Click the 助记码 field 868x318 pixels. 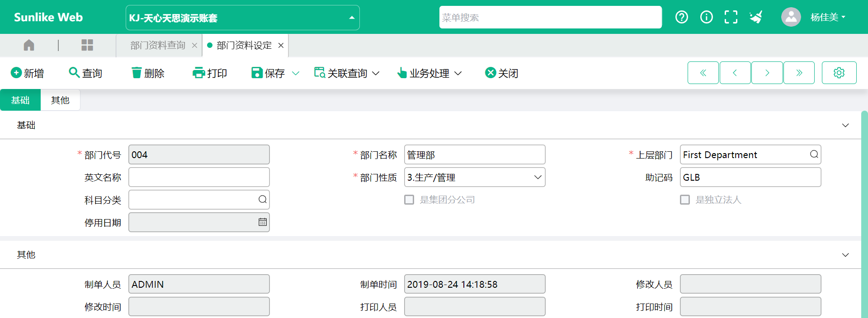coord(750,177)
